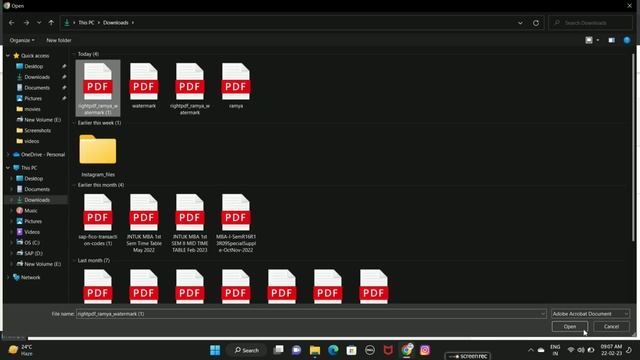Click the Cancel button
This screenshot has width=640, height=360.
[x=611, y=327]
